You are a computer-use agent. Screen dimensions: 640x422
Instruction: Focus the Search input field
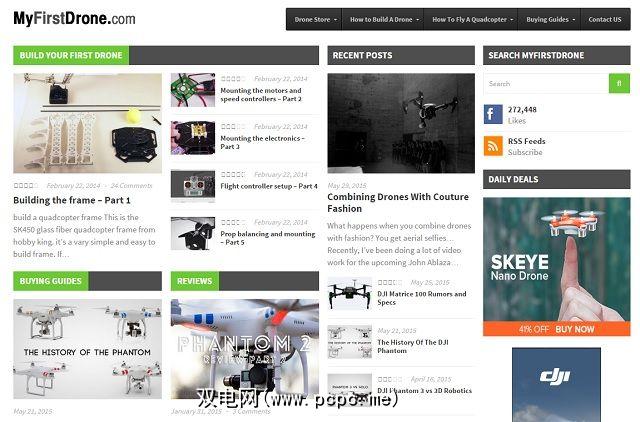pyautogui.click(x=546, y=84)
